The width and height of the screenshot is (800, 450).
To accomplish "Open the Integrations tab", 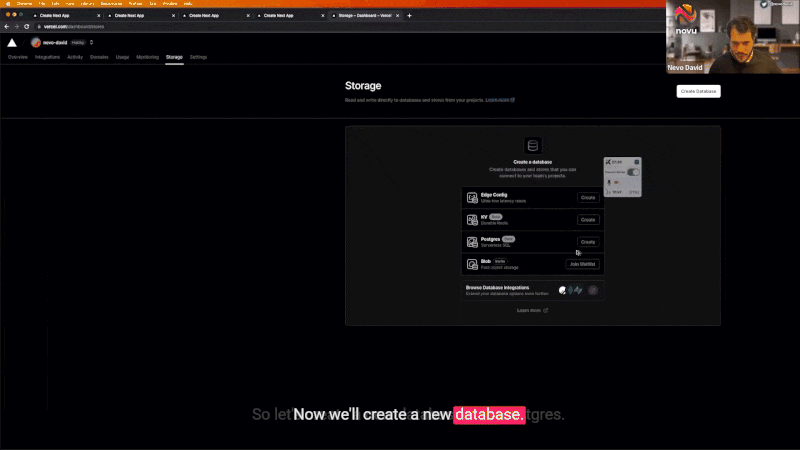I will coord(47,57).
